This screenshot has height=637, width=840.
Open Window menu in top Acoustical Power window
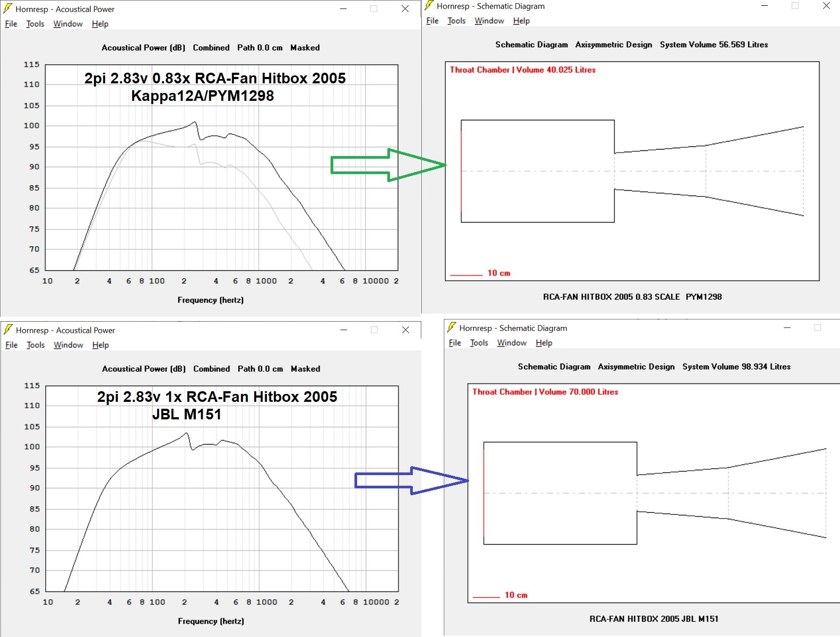pyautogui.click(x=68, y=24)
